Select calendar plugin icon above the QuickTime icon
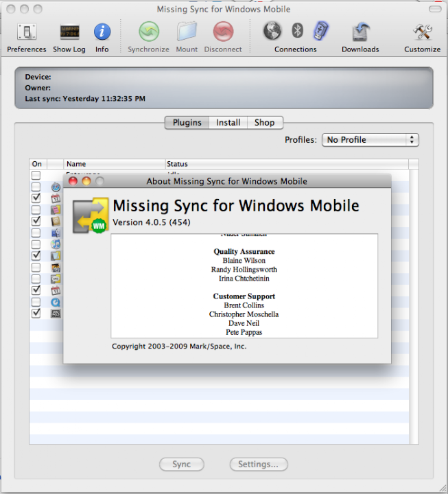 point(56,291)
